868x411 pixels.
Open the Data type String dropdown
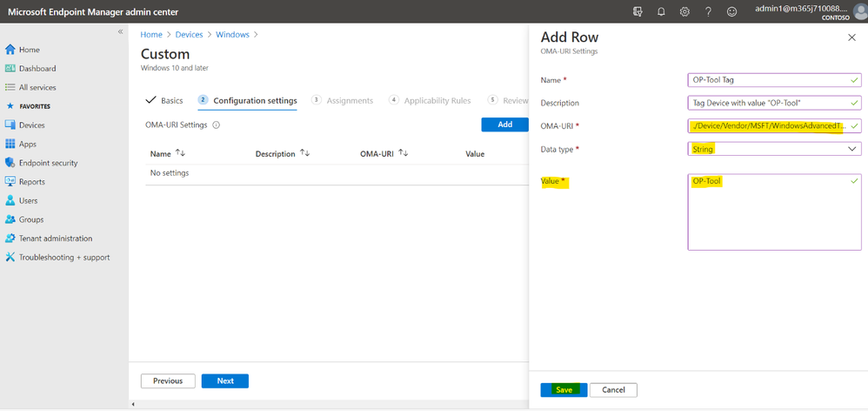tap(774, 149)
